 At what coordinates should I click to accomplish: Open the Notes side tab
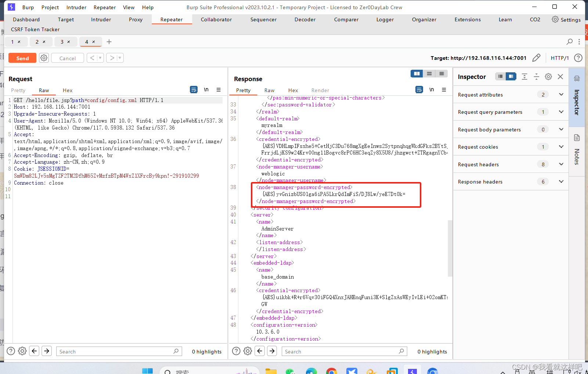pos(577,151)
